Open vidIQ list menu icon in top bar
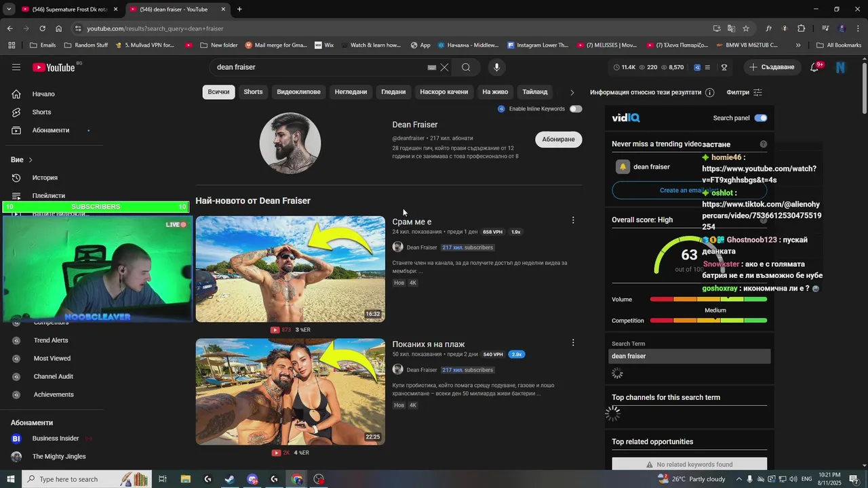Viewport: 868px width, 488px height. click(x=707, y=67)
